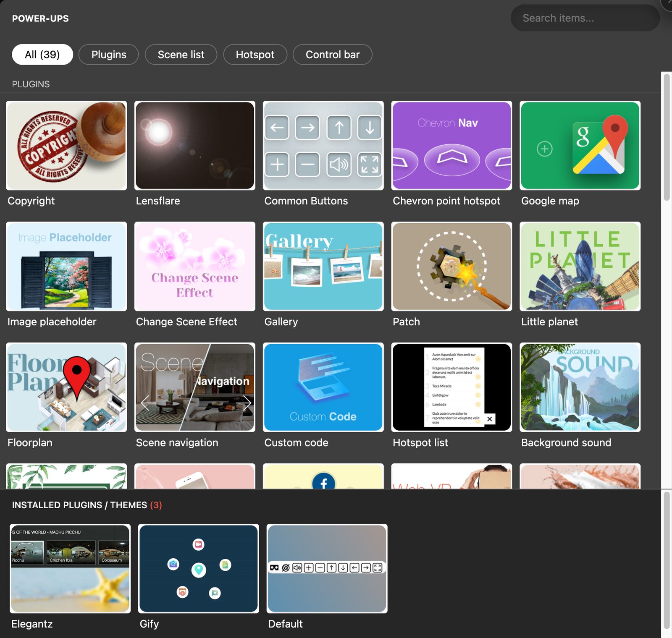Click the installed plugins panel scrollbar
672x638 pixels.
tap(667, 560)
